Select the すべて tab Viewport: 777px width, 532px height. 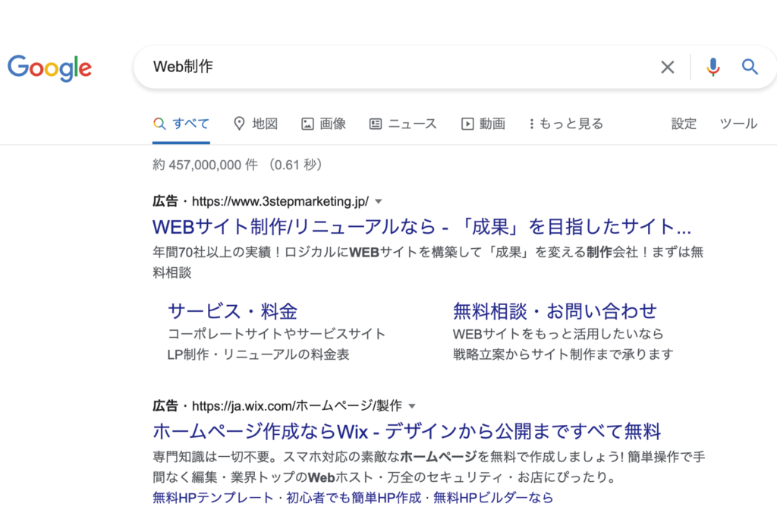pyautogui.click(x=181, y=124)
